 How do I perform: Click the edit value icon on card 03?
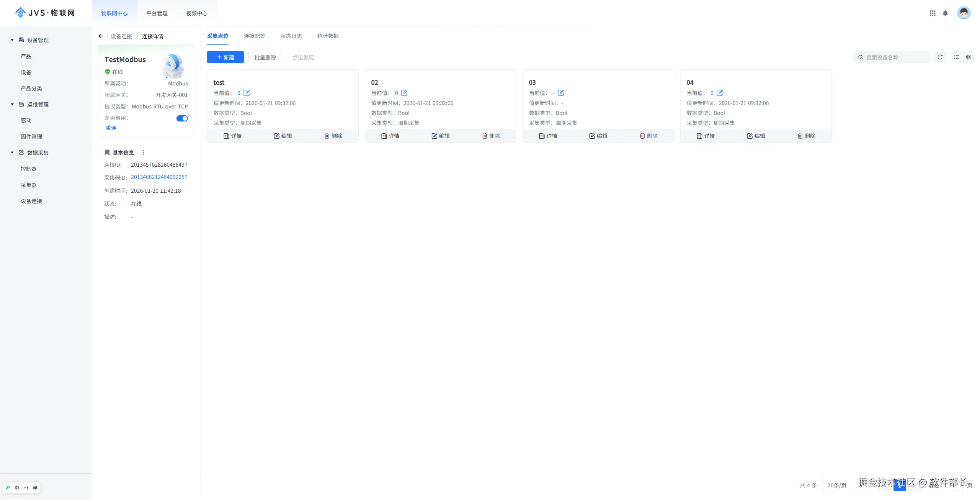tap(561, 93)
